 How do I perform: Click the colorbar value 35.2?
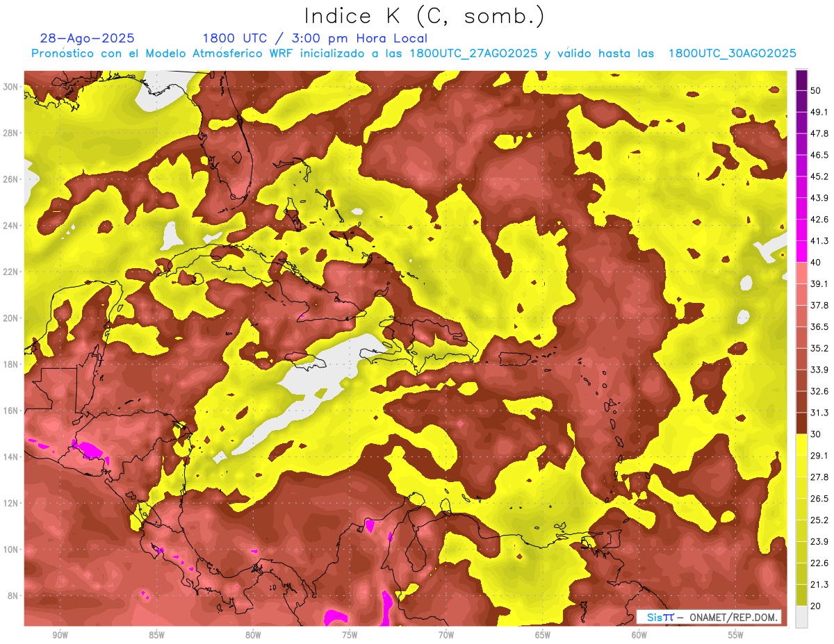pos(819,348)
